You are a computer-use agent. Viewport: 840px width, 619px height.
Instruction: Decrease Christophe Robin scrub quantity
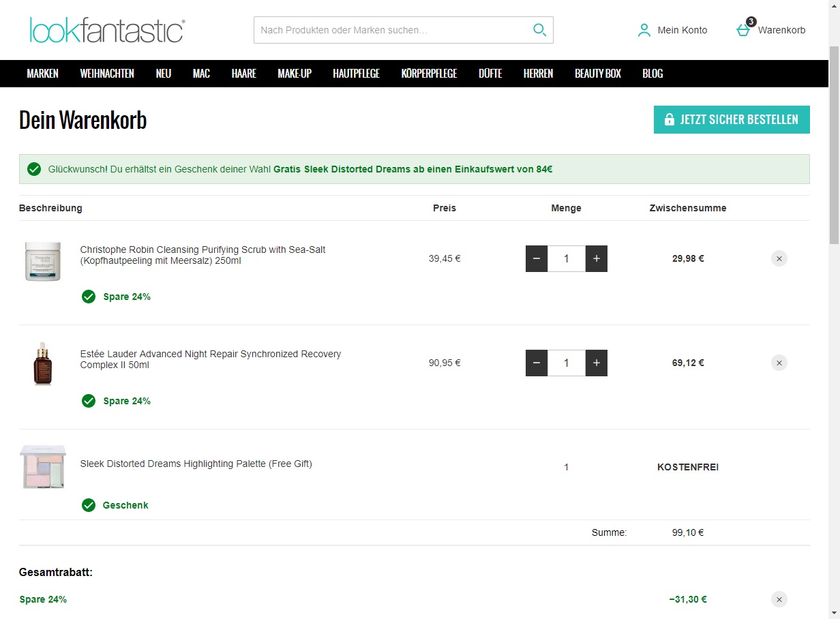[537, 259]
